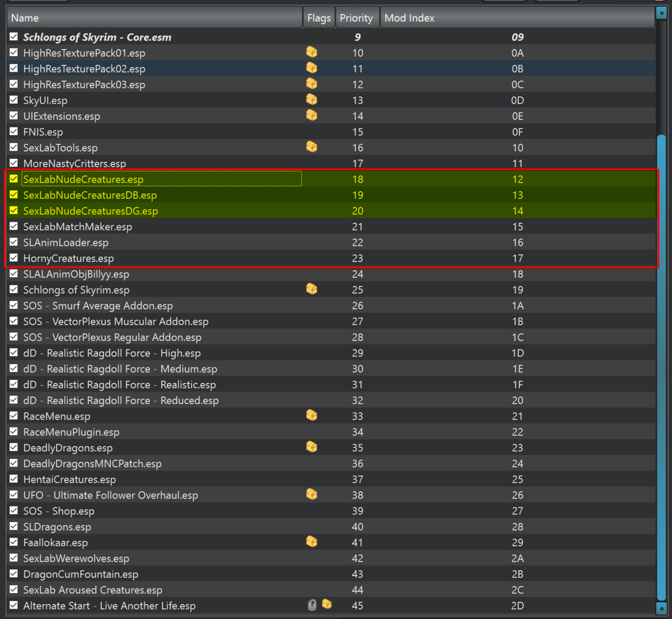Click the archive flag icon for UIExtensions.esp
This screenshot has width=672, height=619.
[x=312, y=116]
